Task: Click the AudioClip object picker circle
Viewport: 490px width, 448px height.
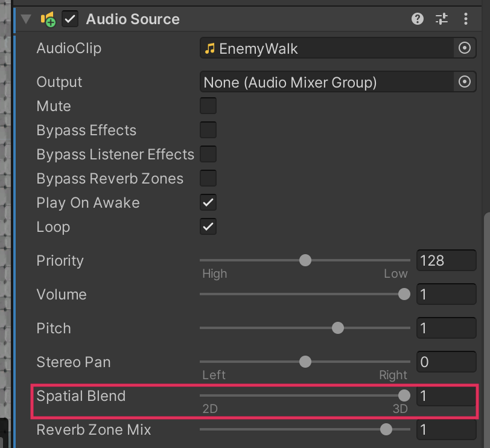Action: click(464, 48)
